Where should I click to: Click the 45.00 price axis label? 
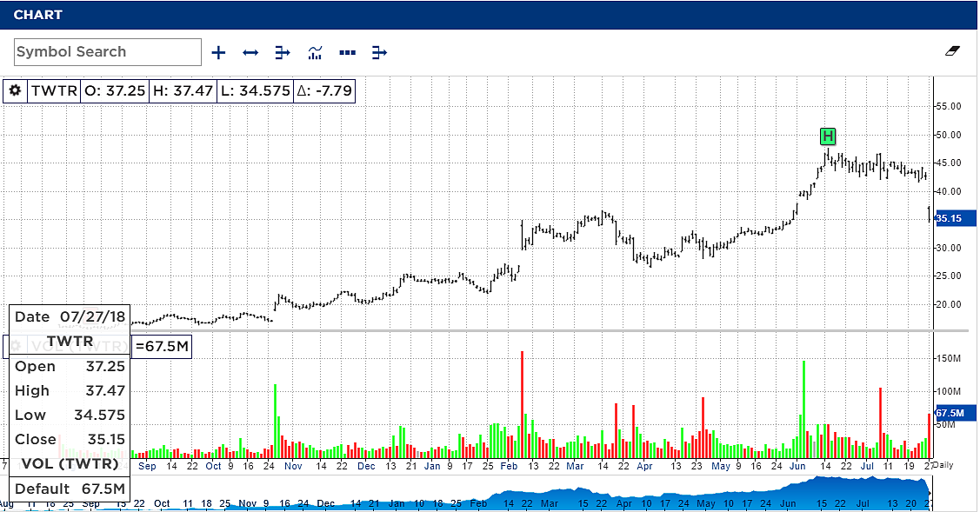click(x=948, y=163)
